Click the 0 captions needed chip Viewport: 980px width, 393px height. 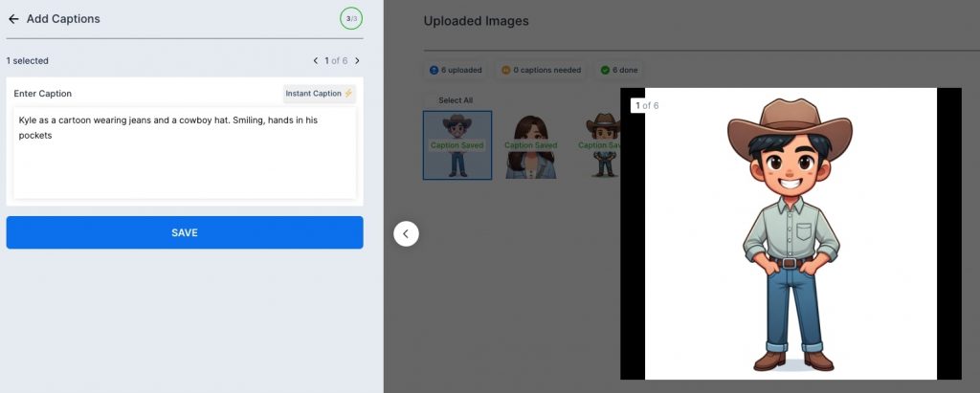(x=541, y=70)
